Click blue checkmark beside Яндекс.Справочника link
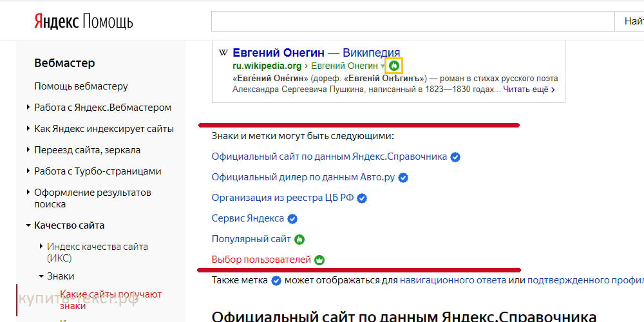The image size is (644, 322). 455,157
